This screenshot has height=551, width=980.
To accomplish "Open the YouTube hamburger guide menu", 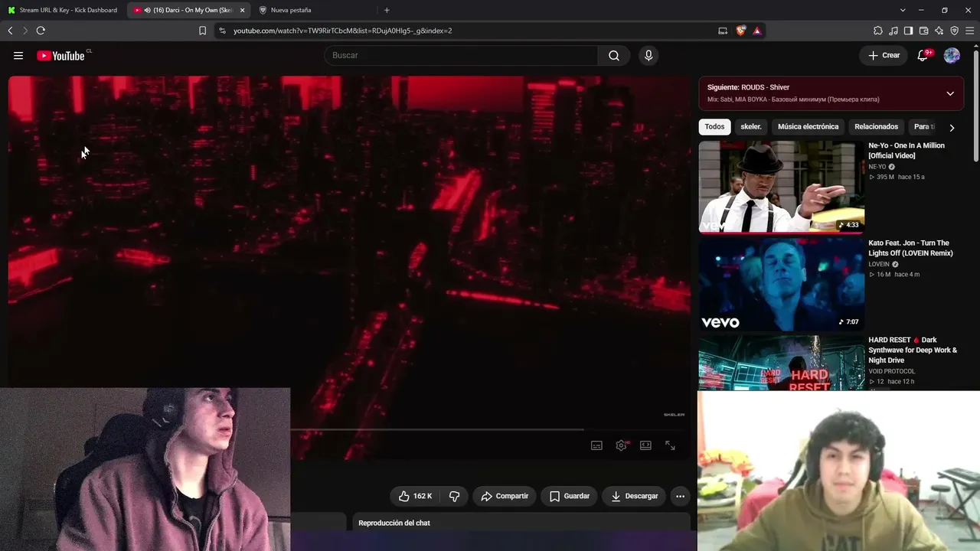I will coord(18,55).
